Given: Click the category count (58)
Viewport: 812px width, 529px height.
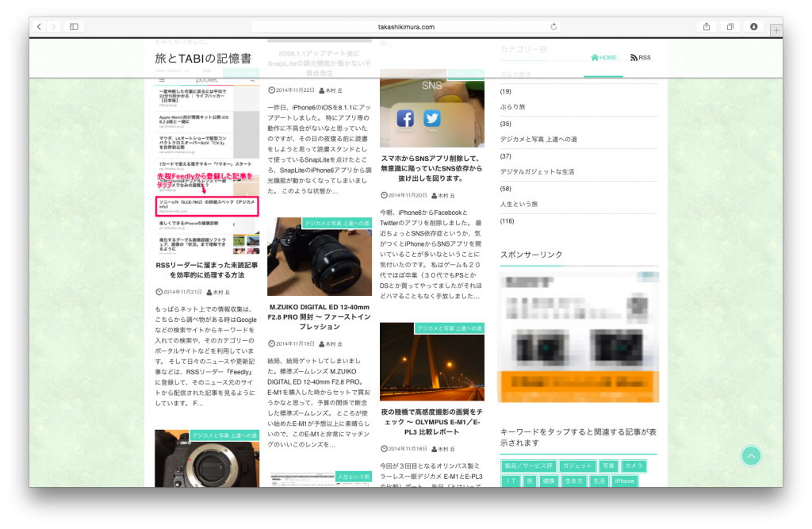Looking at the screenshot, I should click(505, 189).
